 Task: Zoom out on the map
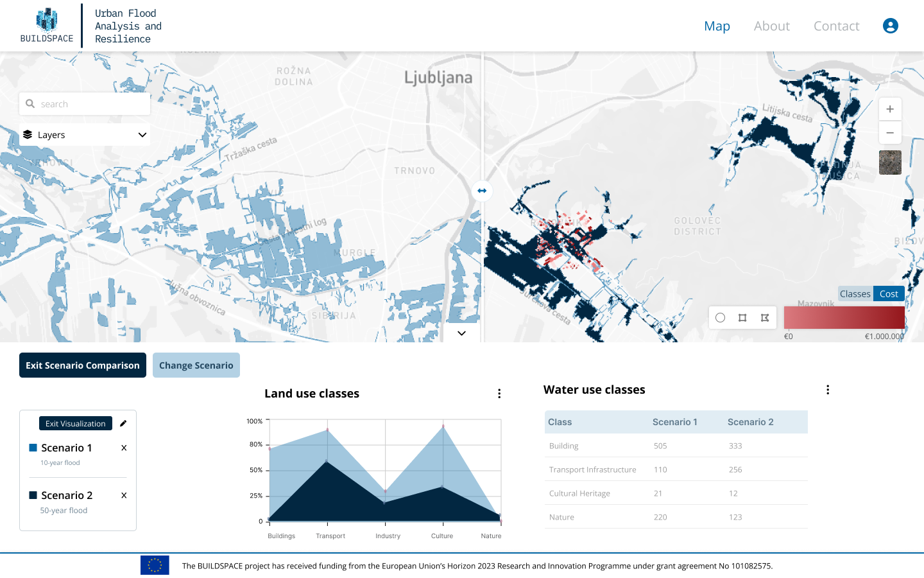tap(890, 133)
